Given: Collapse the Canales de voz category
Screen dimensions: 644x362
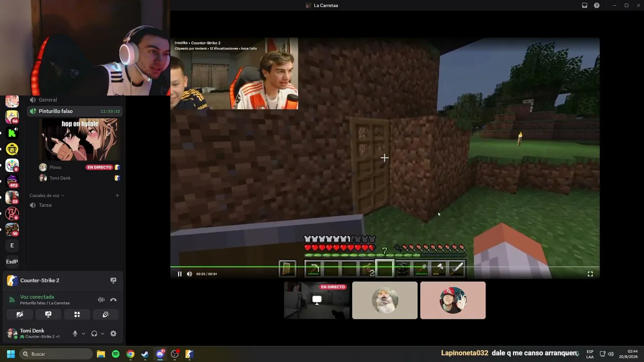Looking at the screenshot, I should (x=47, y=196).
